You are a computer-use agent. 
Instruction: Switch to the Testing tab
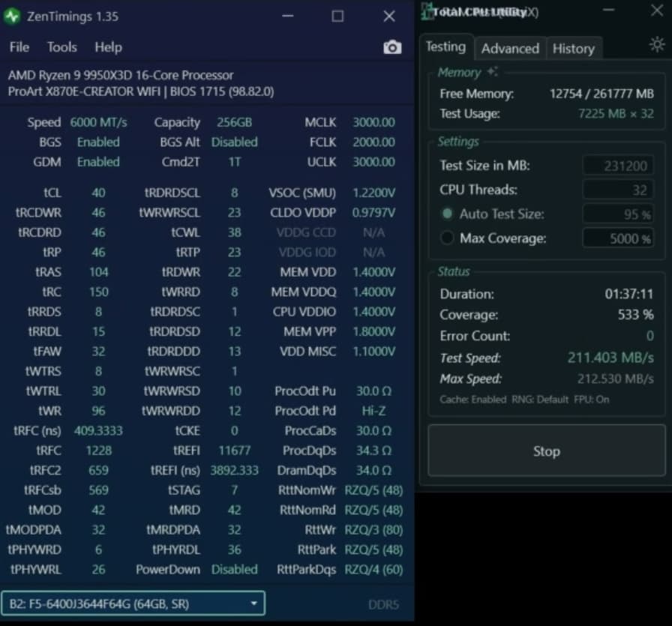[x=446, y=46]
